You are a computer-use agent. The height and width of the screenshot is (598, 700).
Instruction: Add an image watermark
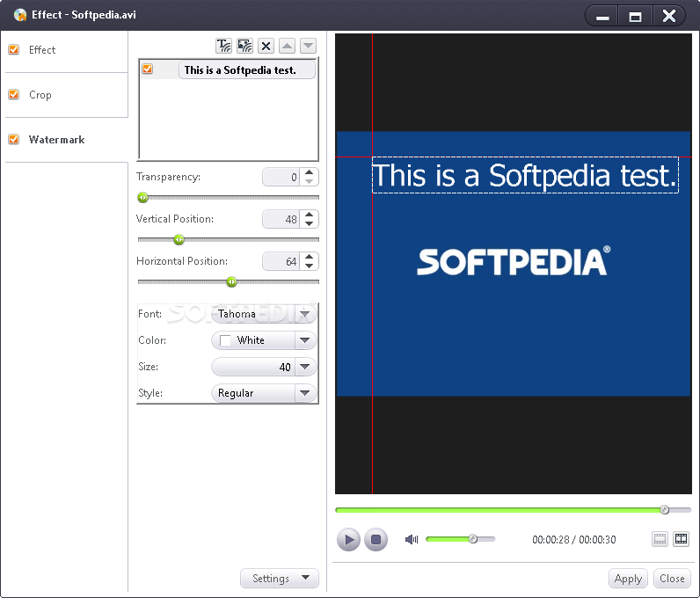[244, 46]
